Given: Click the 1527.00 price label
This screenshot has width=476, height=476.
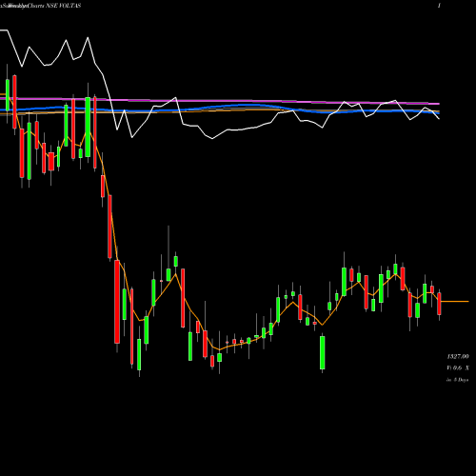Looking at the screenshot, I should coord(458,357).
